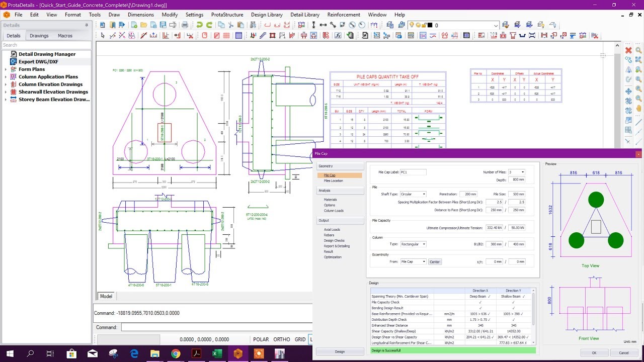Click the Model tab below the drawing

[x=106, y=296]
